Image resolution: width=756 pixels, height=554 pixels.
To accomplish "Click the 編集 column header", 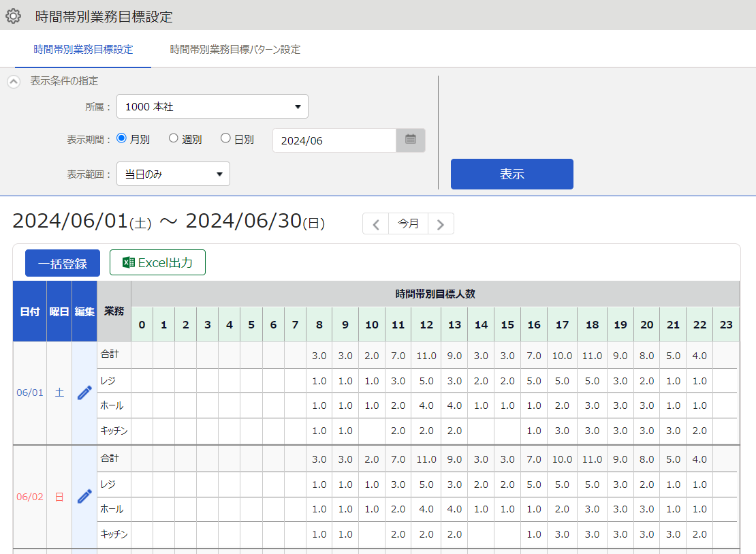I will pyautogui.click(x=84, y=311).
